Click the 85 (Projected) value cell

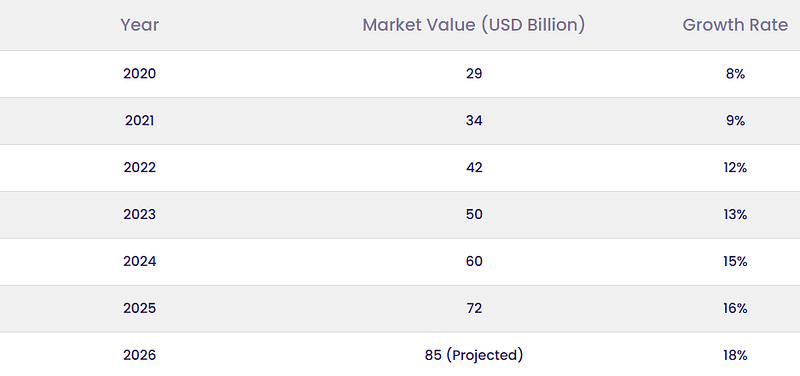[x=474, y=356]
